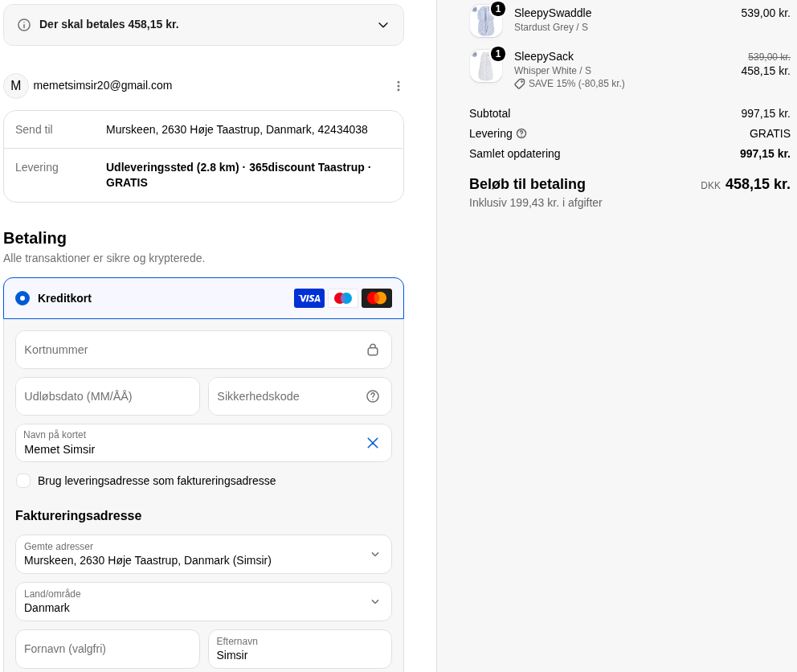
Task: Open the Land/område dropdown
Action: (203, 601)
